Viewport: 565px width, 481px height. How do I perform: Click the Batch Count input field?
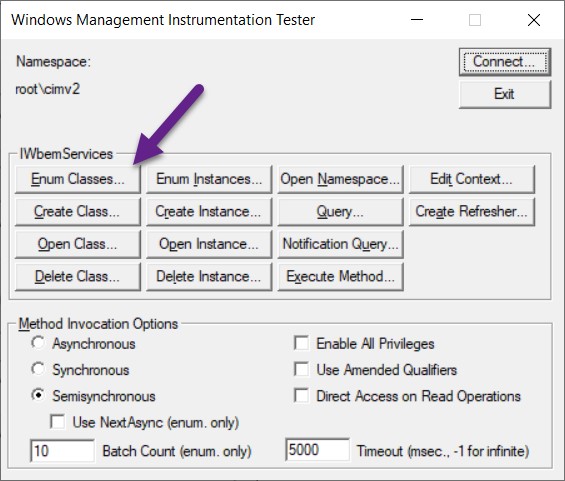click(x=63, y=450)
